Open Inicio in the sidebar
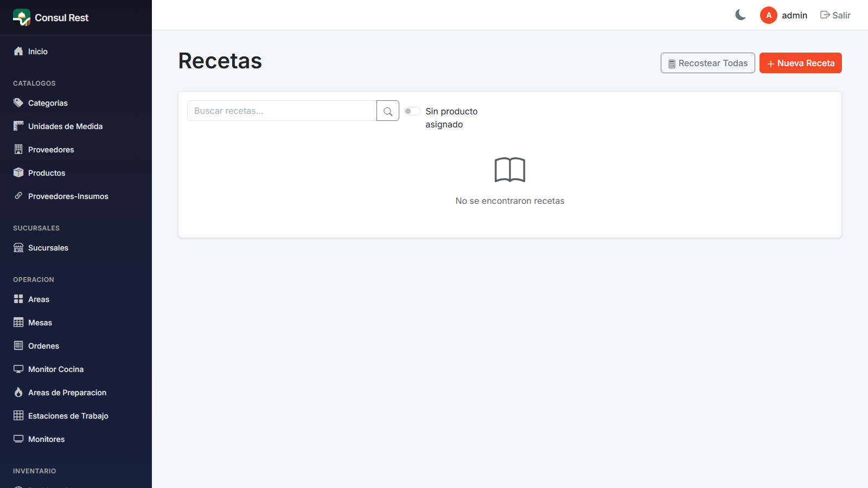 tap(76, 52)
